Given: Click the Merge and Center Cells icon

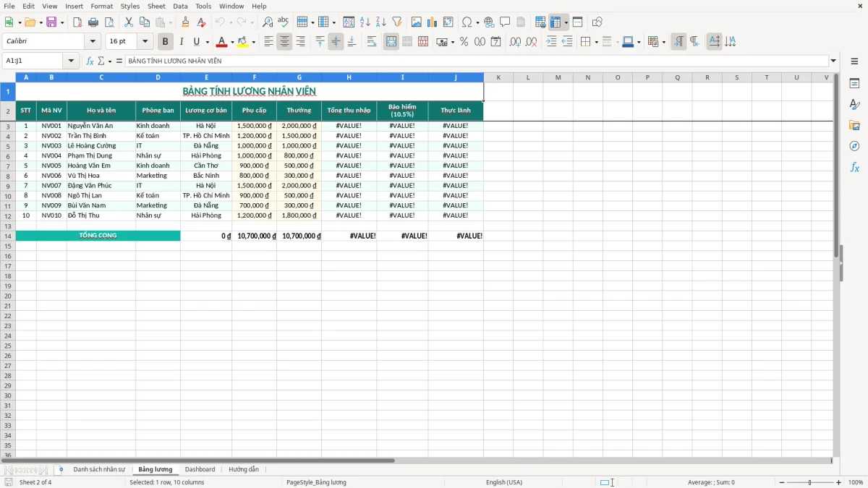Looking at the screenshot, I should point(391,42).
